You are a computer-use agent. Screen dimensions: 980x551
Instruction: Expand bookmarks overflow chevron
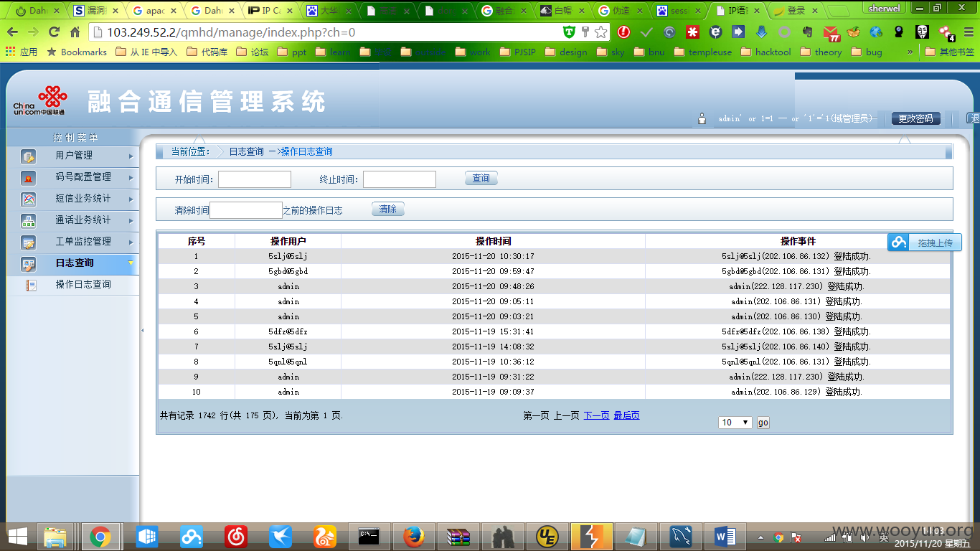click(x=910, y=52)
